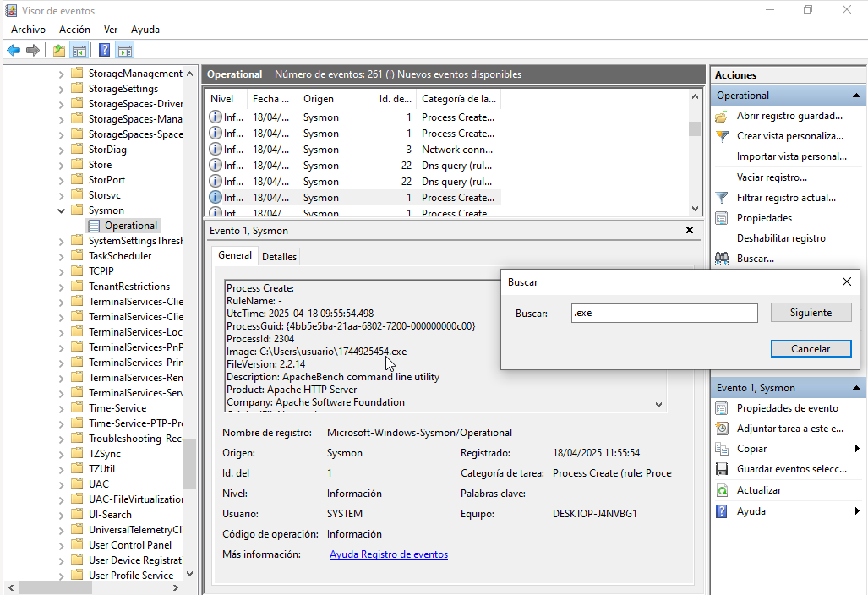Image resolution: width=868 pixels, height=595 pixels.
Task: Open the Archivo menu
Action: pyautogui.click(x=28, y=30)
